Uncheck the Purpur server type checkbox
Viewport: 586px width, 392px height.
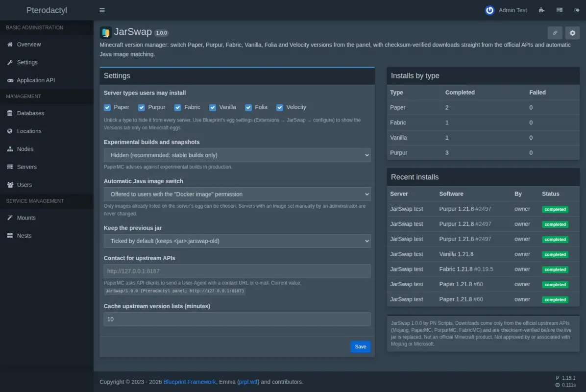[x=141, y=107]
